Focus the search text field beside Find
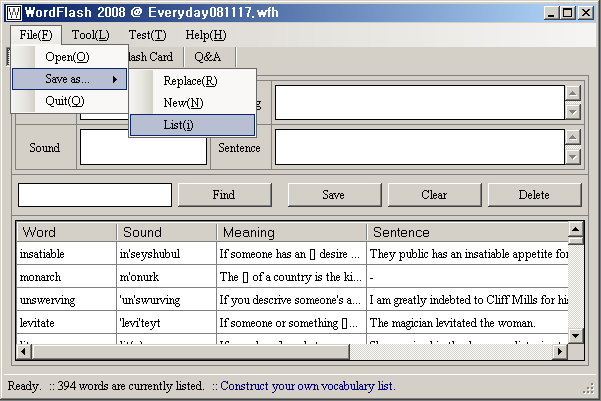The image size is (601, 401). 95,195
